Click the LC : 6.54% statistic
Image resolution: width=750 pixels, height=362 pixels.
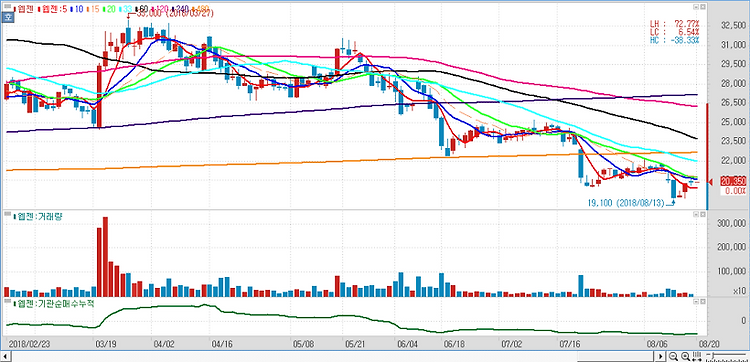(x=674, y=31)
